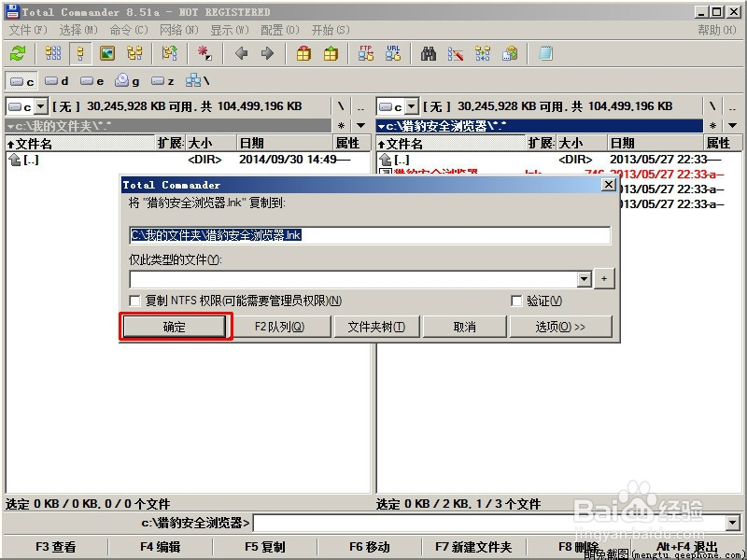This screenshot has height=560, width=747.
Task: Open the 文件(F) menu
Action: (28, 30)
